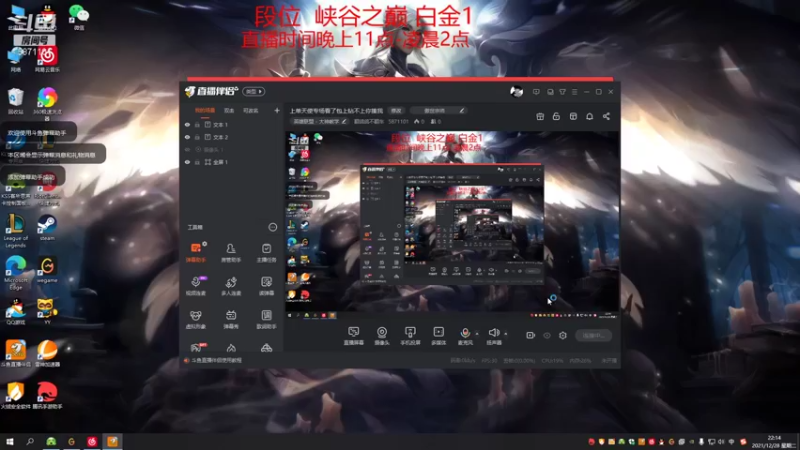Expand speaker options arrow
This screenshot has width=800, height=450.
tap(506, 334)
